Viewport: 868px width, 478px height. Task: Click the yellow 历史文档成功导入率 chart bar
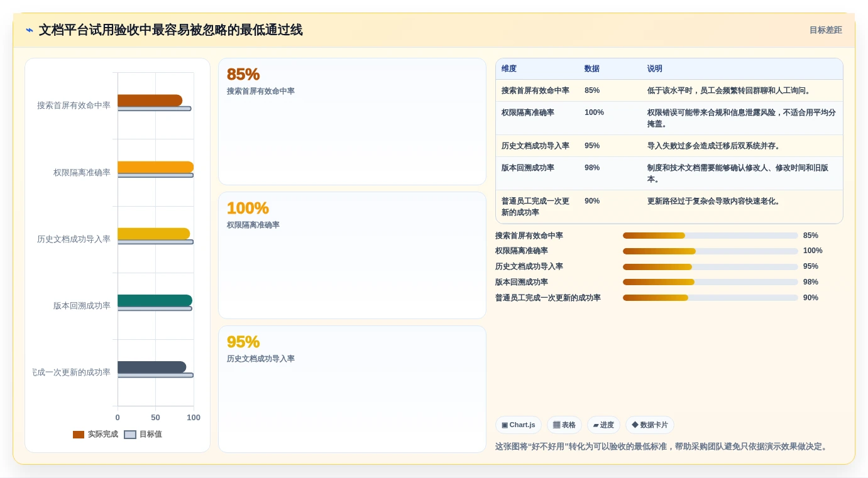(153, 234)
